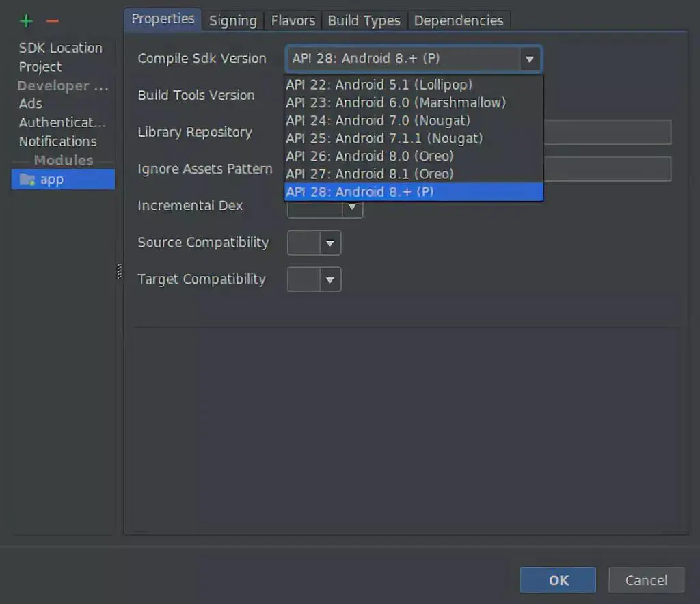Select the app module folder icon
Image resolution: width=700 pixels, height=604 pixels.
tap(27, 179)
